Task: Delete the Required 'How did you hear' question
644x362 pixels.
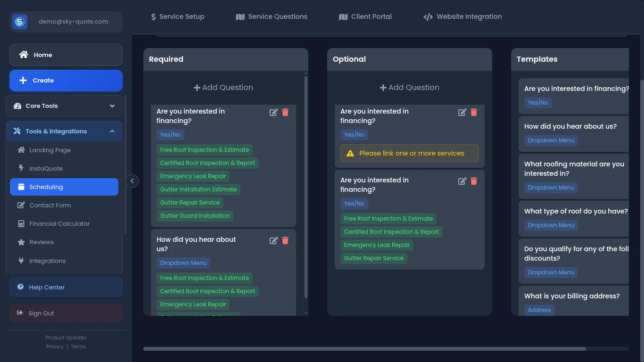Action: point(285,240)
